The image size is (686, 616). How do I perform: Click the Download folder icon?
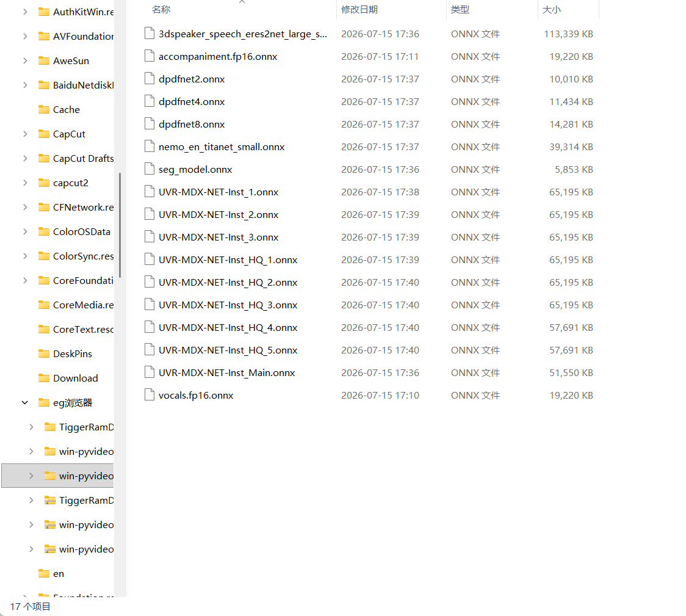point(44,378)
